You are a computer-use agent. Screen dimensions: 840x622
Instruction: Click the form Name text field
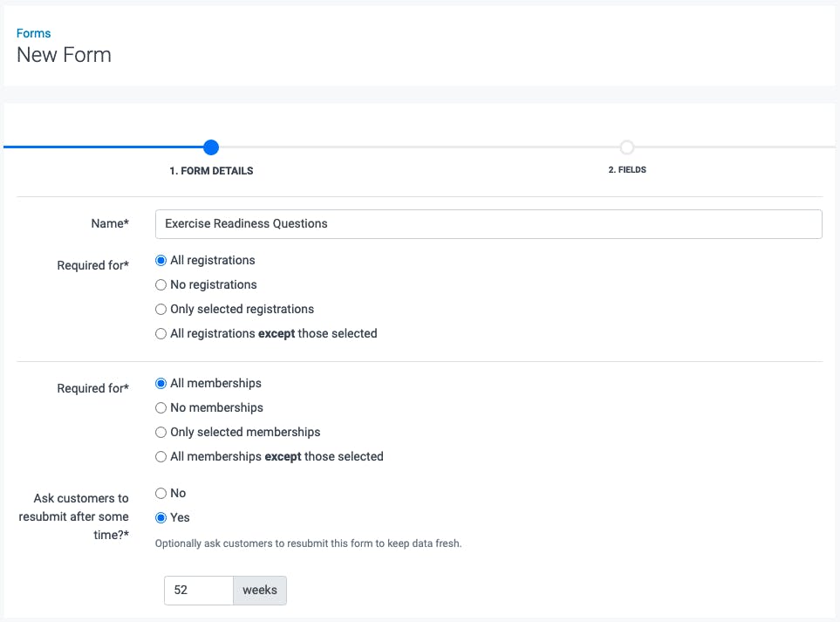[x=488, y=223]
